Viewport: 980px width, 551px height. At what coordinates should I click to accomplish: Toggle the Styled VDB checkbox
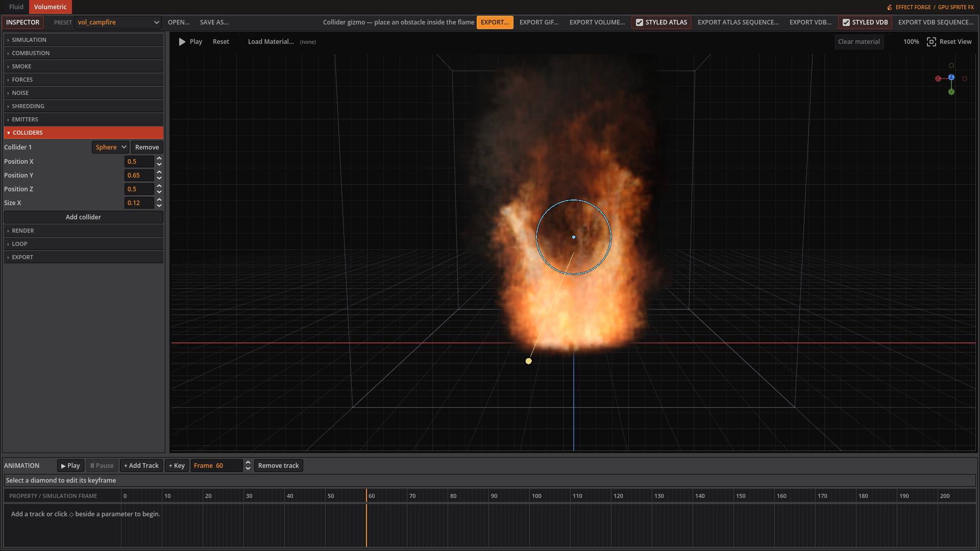pyautogui.click(x=846, y=22)
